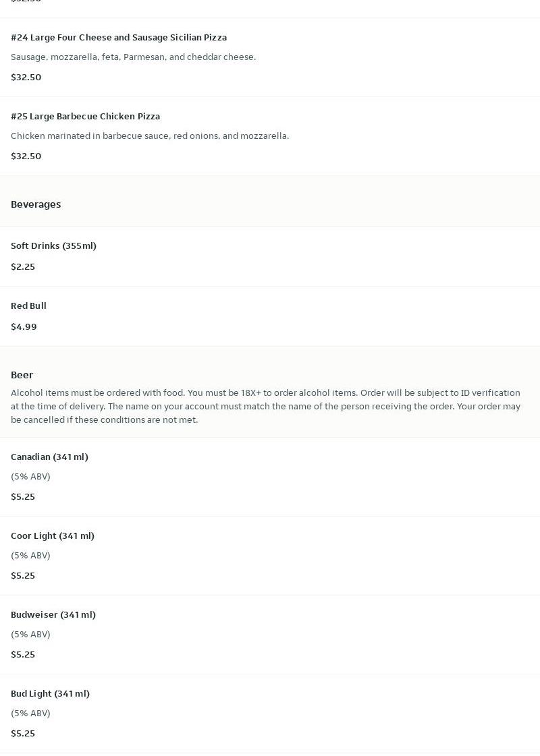Click the Barbecue Chicken Pizza description text
The image size is (540, 756).
150,136
